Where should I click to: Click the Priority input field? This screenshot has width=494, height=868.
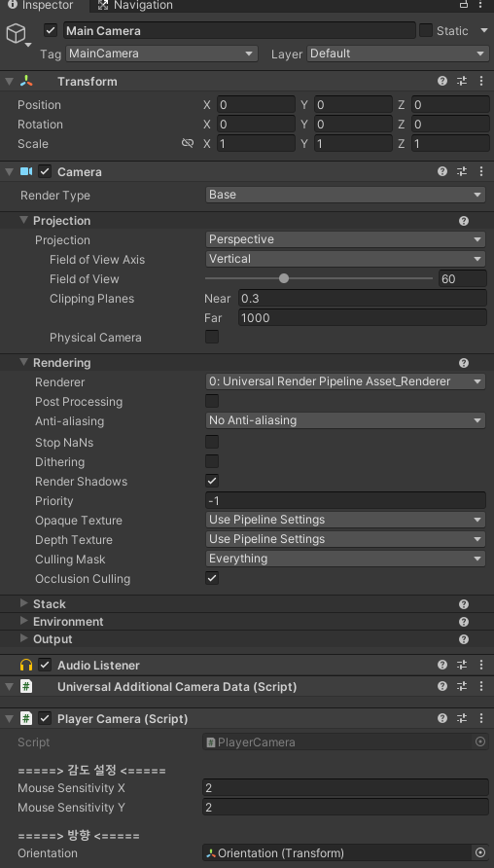coord(345,500)
